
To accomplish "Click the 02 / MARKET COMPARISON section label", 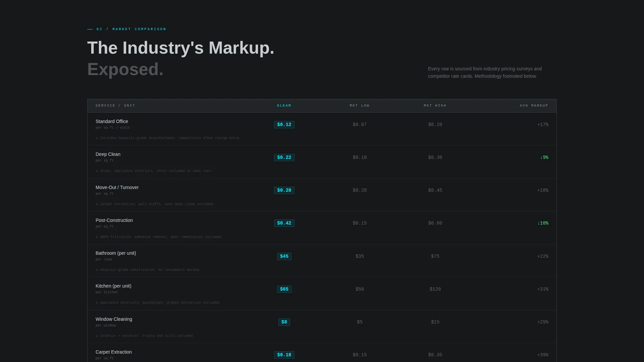I will coord(131,29).
